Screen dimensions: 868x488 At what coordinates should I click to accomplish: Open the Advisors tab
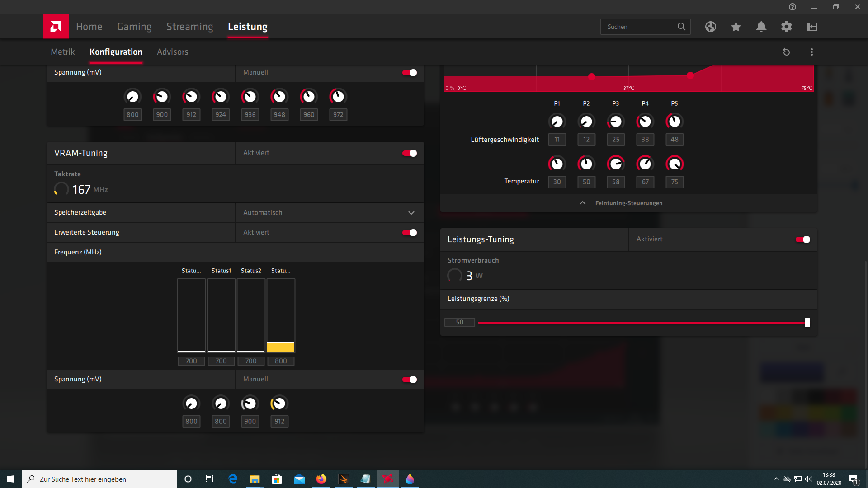(x=172, y=52)
